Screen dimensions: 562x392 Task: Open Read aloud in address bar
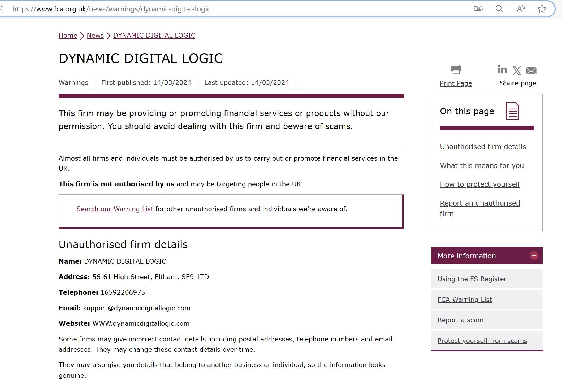coord(520,9)
